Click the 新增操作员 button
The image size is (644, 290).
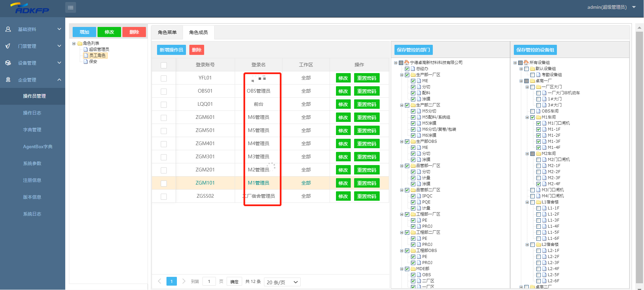click(x=172, y=50)
